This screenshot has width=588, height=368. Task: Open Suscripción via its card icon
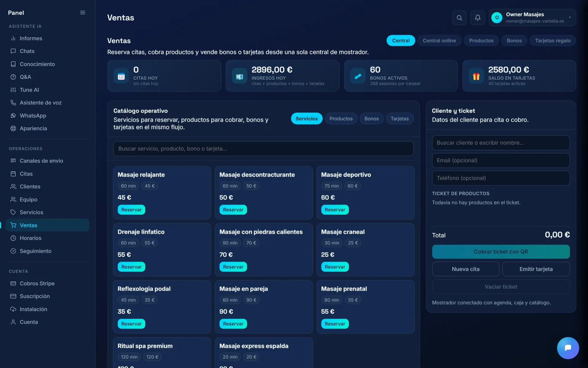13,296
